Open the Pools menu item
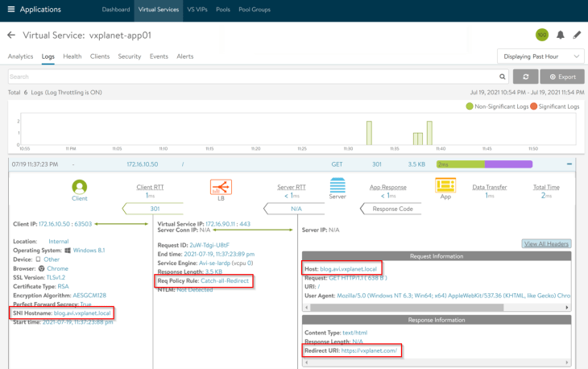The image size is (588, 369). click(223, 10)
